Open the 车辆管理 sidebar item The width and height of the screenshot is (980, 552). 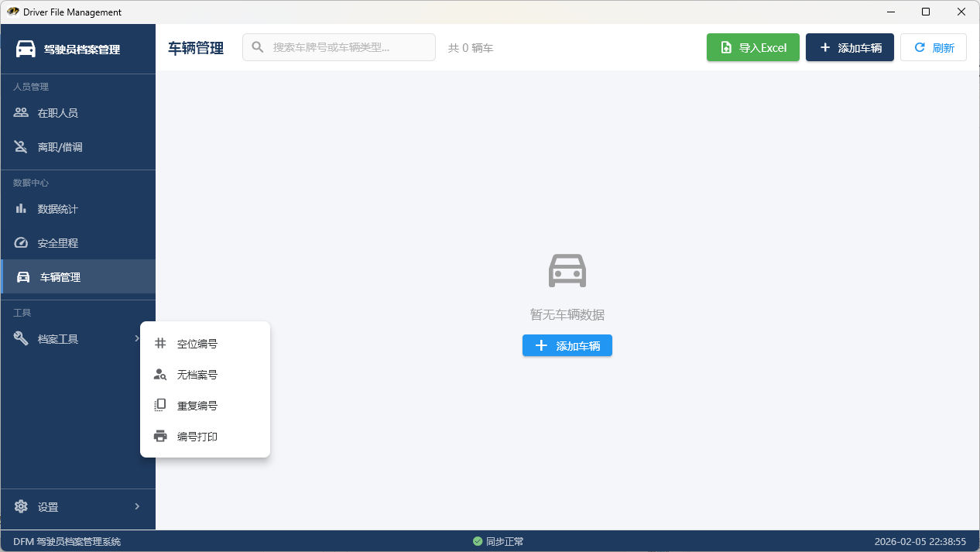tap(60, 277)
